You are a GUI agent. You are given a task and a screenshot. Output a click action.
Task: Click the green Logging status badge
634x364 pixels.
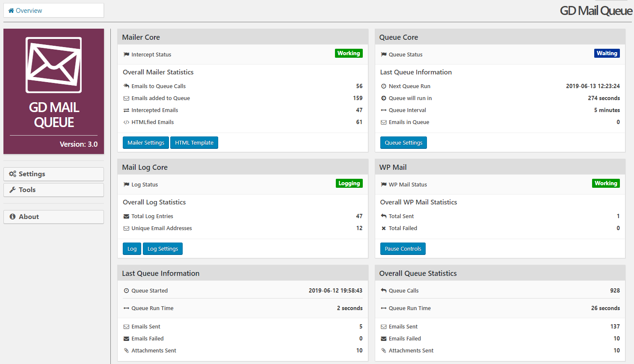(349, 183)
